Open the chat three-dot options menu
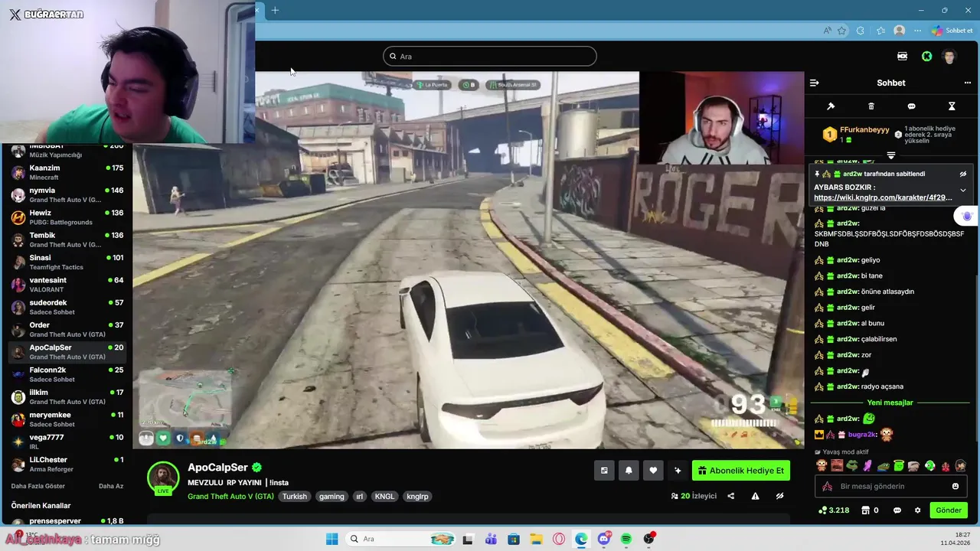The height and width of the screenshot is (551, 980). (967, 83)
